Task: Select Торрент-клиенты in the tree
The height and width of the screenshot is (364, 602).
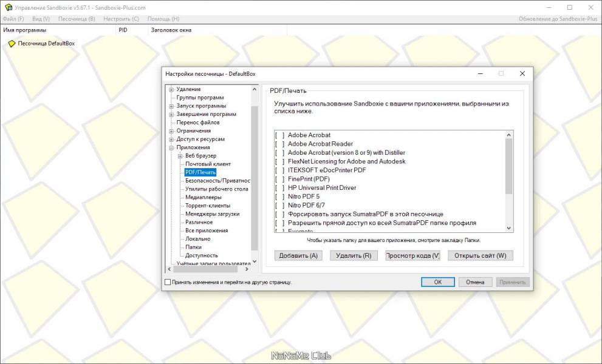Action: 208,206
